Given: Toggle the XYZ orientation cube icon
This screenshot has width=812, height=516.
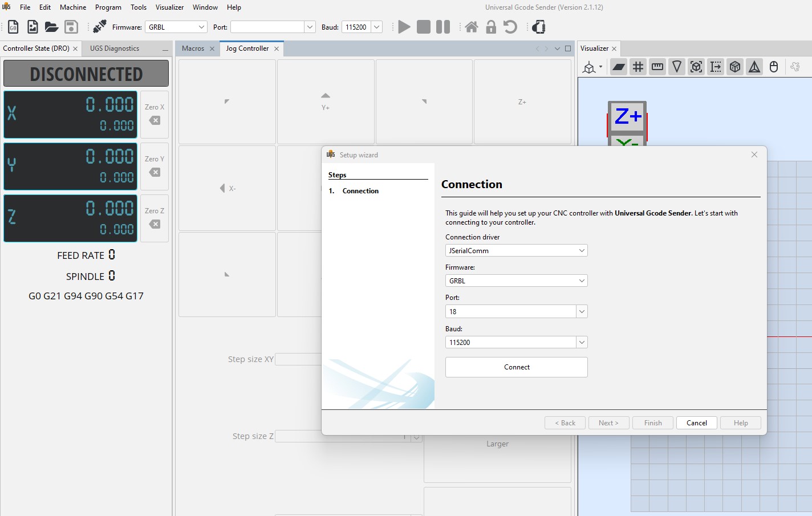Looking at the screenshot, I should pos(735,67).
